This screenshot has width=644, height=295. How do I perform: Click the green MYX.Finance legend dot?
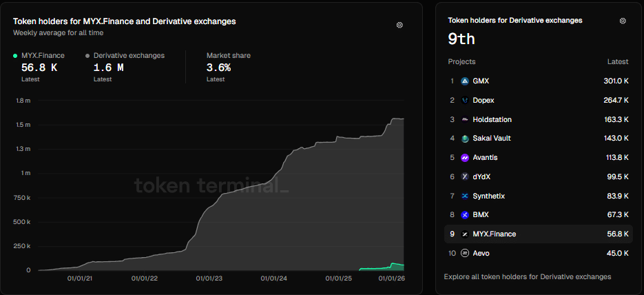point(15,55)
